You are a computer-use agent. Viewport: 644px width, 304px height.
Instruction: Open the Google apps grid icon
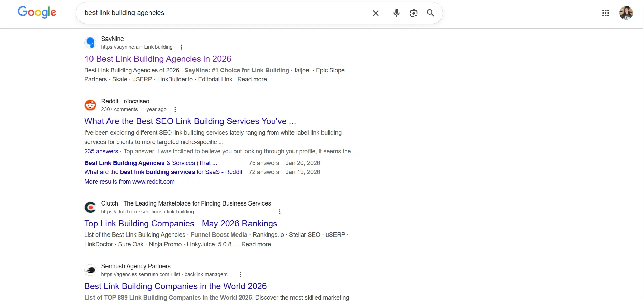606,13
